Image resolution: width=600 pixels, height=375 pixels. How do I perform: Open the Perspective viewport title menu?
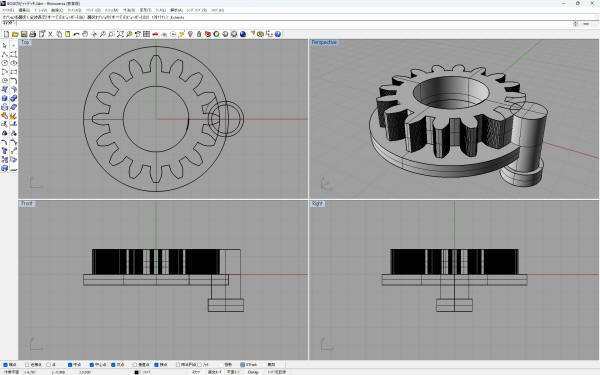click(x=324, y=42)
